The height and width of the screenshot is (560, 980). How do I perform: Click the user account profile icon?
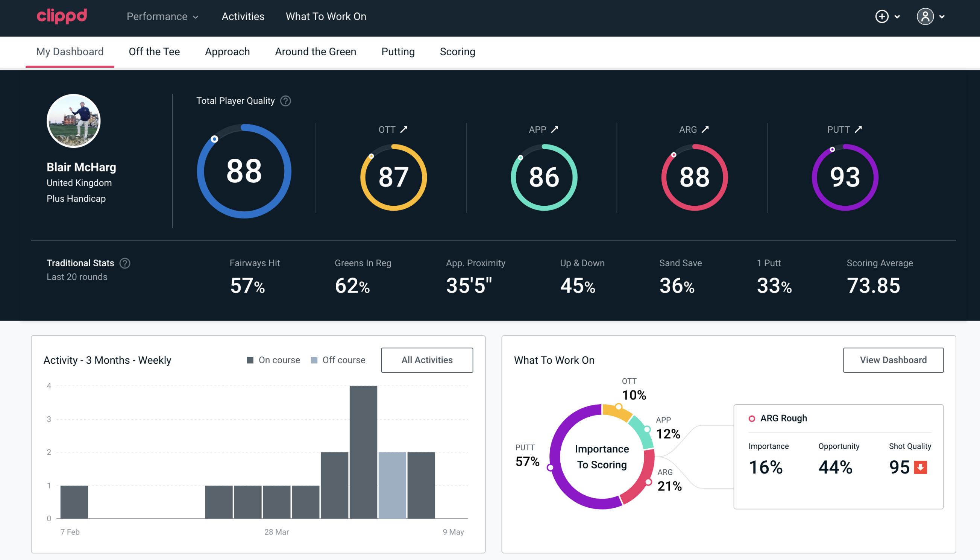(x=925, y=17)
